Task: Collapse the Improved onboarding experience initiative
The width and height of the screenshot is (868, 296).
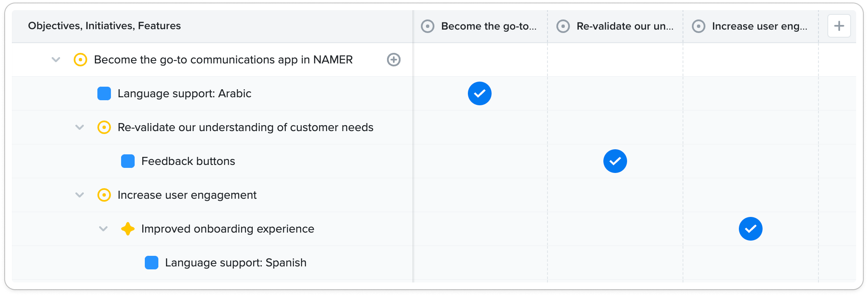Action: pyautogui.click(x=103, y=229)
